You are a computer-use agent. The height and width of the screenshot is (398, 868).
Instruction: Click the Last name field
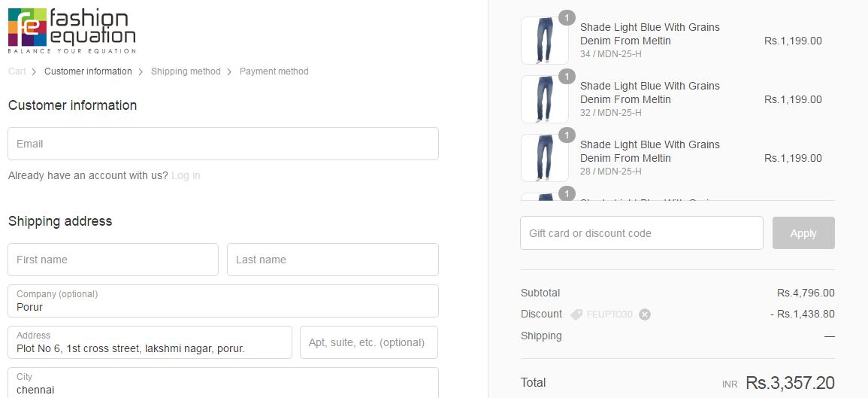(x=332, y=260)
